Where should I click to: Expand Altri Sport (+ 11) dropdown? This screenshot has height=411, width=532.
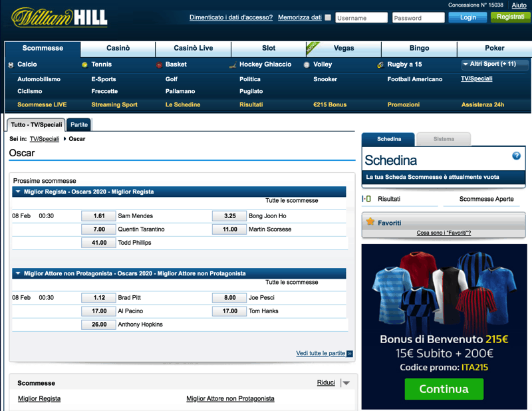(x=494, y=64)
